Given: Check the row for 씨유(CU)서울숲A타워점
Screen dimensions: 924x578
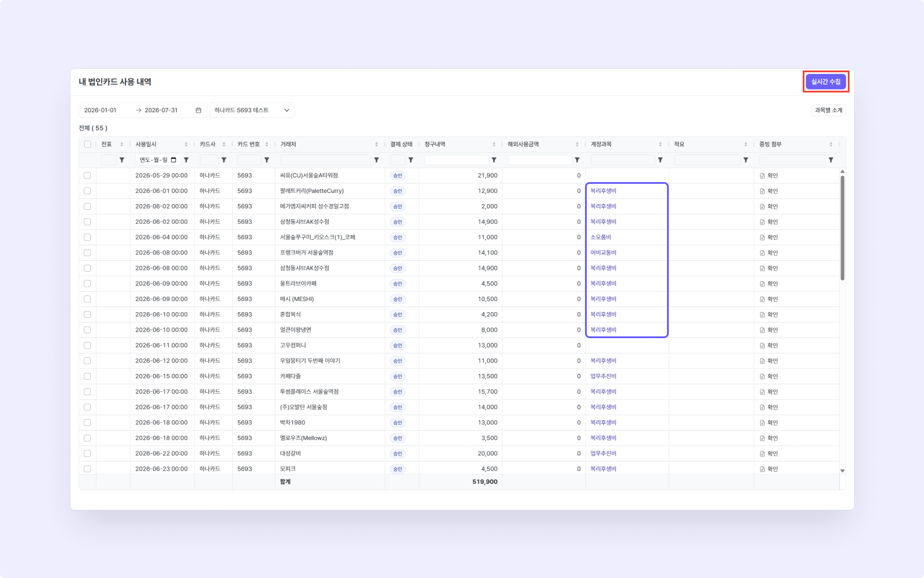Looking at the screenshot, I should (87, 176).
